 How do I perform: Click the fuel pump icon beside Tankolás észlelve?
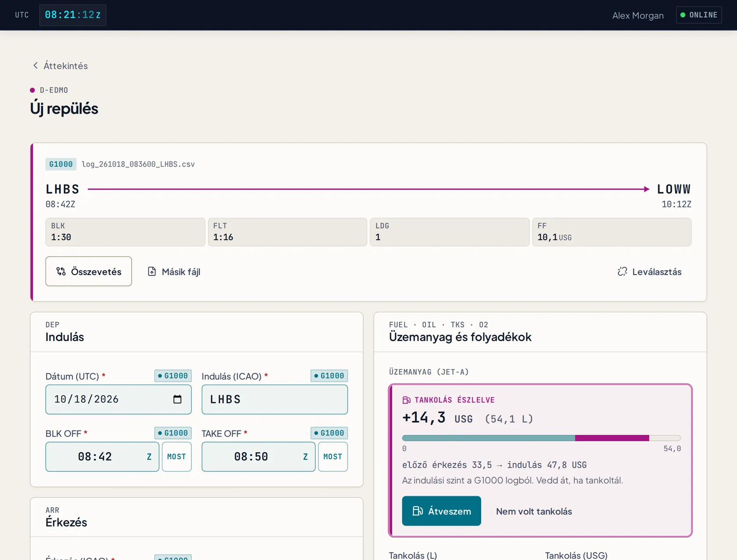[x=406, y=400]
